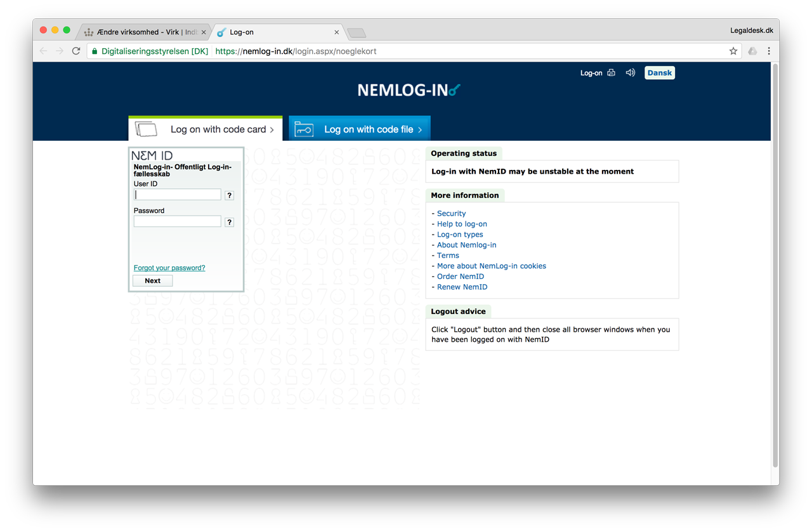812x532 pixels.
Task: Click the Password help question mark
Action: tap(230, 222)
